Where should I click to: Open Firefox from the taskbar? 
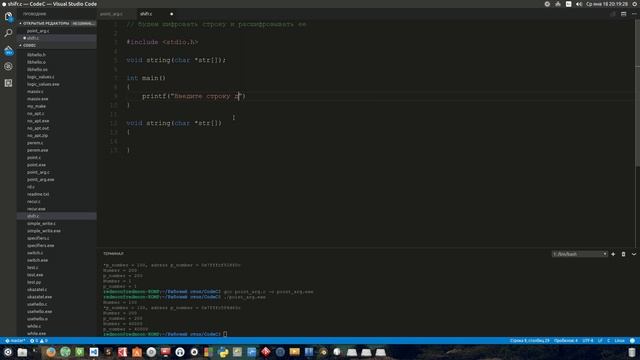pos(51,352)
